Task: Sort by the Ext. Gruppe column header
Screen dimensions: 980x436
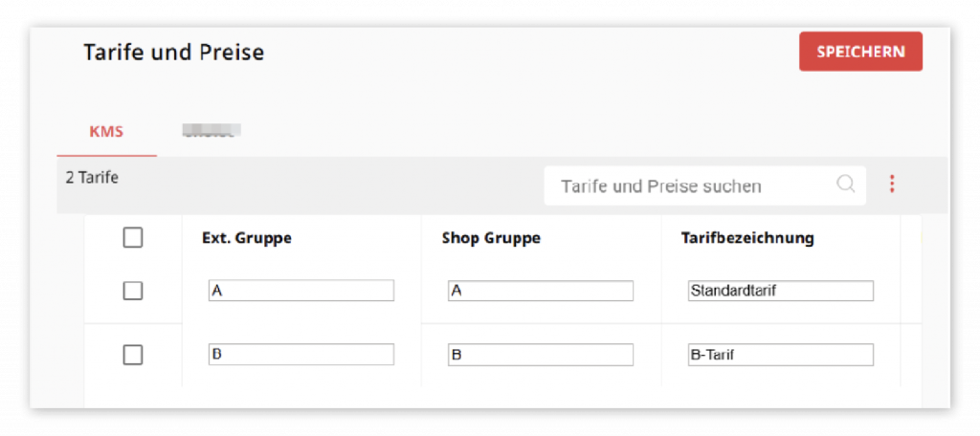Action: (247, 238)
